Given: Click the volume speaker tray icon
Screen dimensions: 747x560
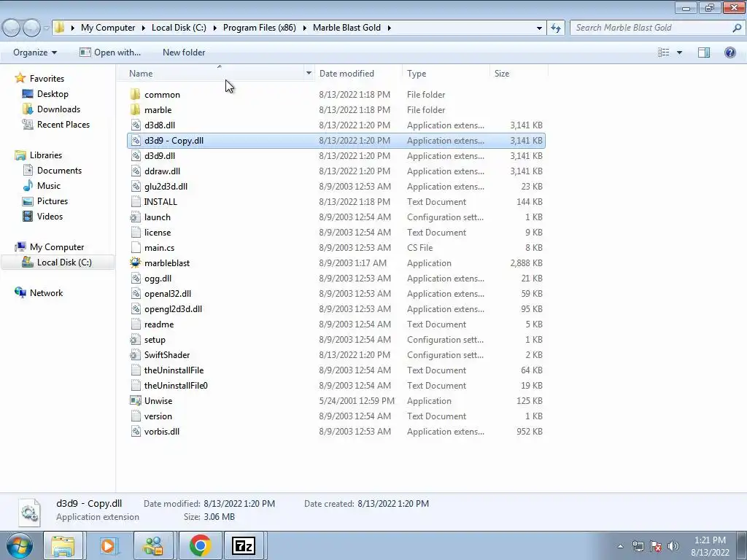Looking at the screenshot, I should click(x=673, y=546).
